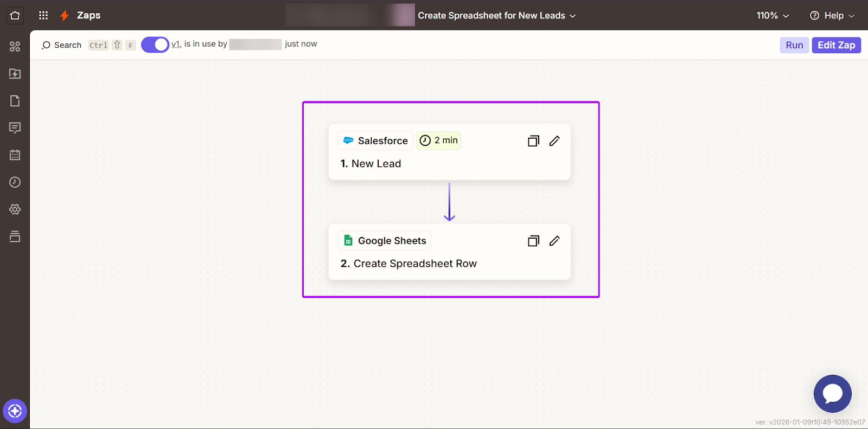Edit the Salesforce New Lead step

(554, 141)
